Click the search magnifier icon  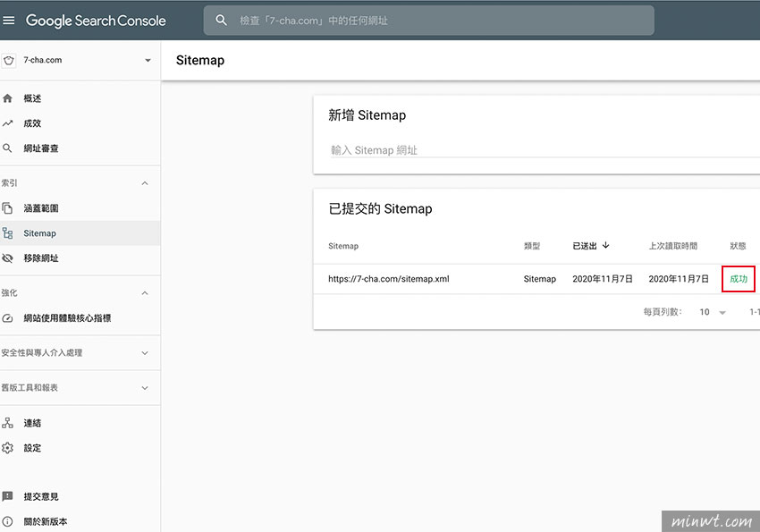tap(221, 21)
